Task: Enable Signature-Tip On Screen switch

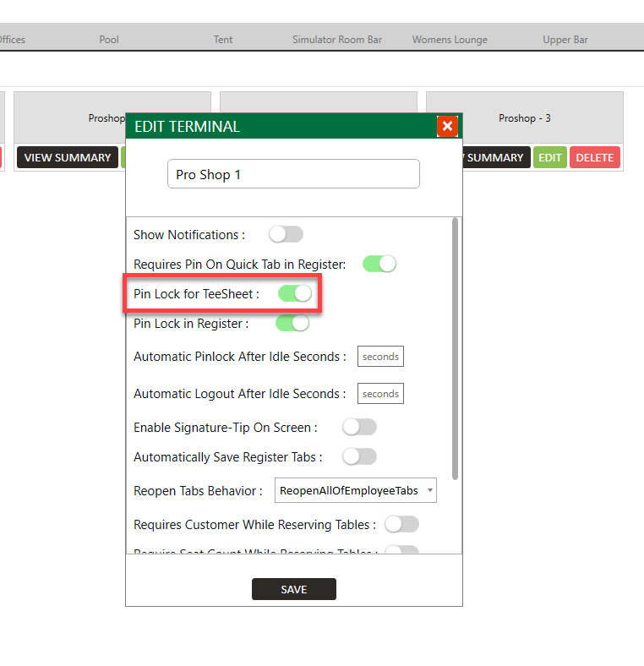Action: pyautogui.click(x=359, y=427)
